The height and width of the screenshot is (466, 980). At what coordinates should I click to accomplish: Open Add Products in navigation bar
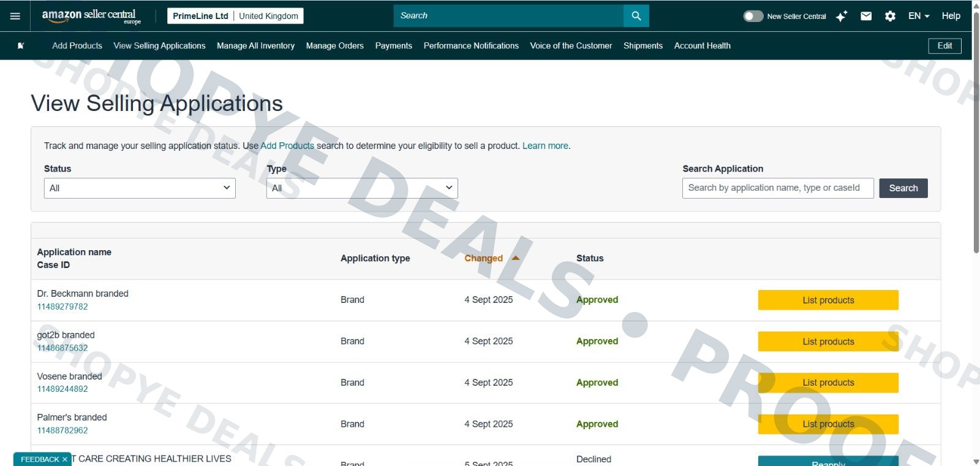click(x=77, y=45)
